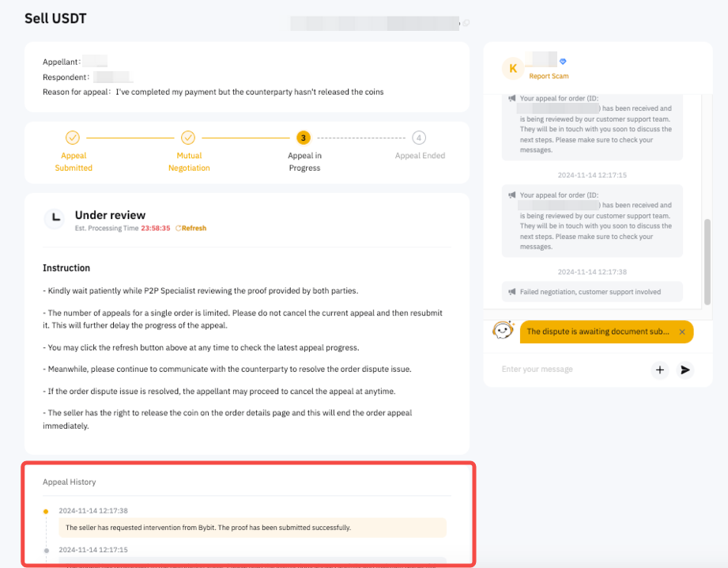Click the Under review status clock icon
Screen dimensions: 728x568
pyautogui.click(x=55, y=219)
